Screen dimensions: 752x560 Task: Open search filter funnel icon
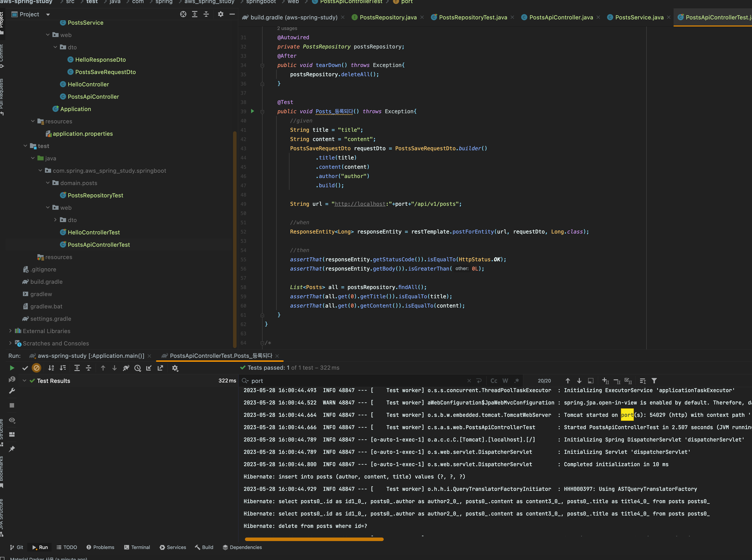(x=654, y=381)
